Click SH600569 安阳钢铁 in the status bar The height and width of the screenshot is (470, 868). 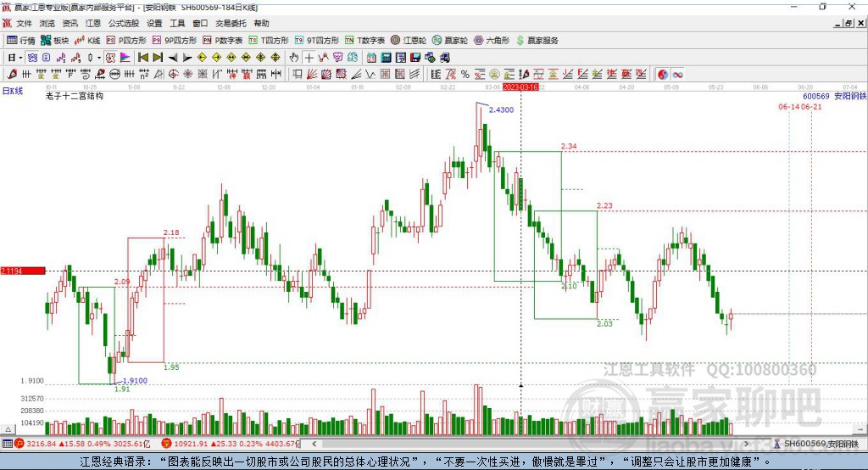(821, 444)
